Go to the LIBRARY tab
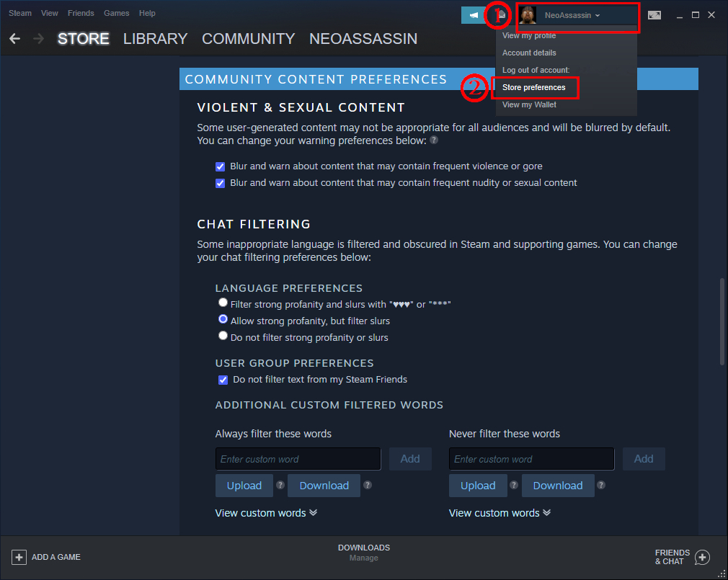 point(155,38)
